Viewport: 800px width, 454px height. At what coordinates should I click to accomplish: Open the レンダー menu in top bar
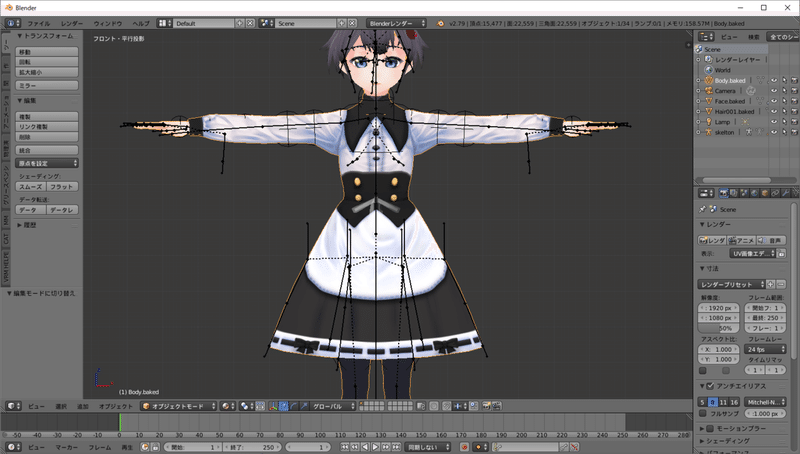[x=72, y=23]
